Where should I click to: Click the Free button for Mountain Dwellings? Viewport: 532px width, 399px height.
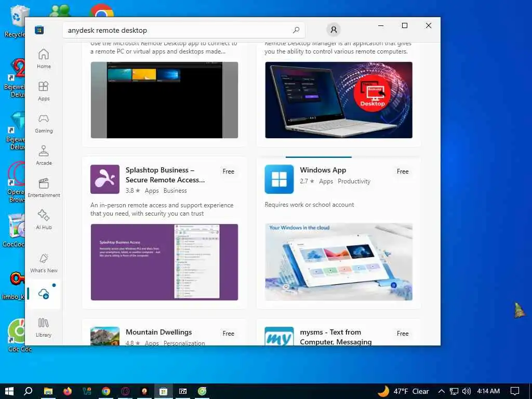click(x=229, y=334)
